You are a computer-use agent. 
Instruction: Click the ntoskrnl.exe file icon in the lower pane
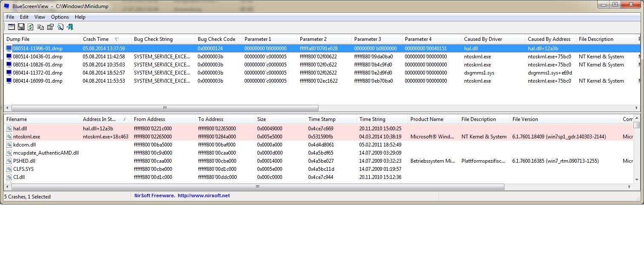pos(9,137)
